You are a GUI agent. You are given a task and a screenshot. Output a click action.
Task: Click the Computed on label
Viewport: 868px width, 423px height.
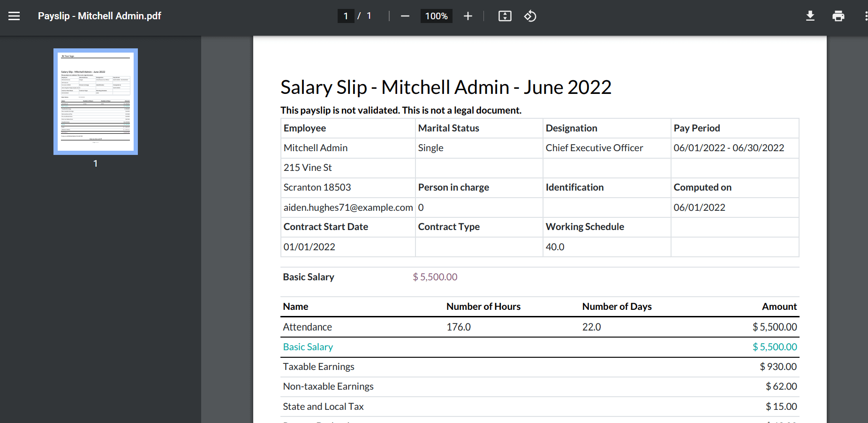coord(702,187)
